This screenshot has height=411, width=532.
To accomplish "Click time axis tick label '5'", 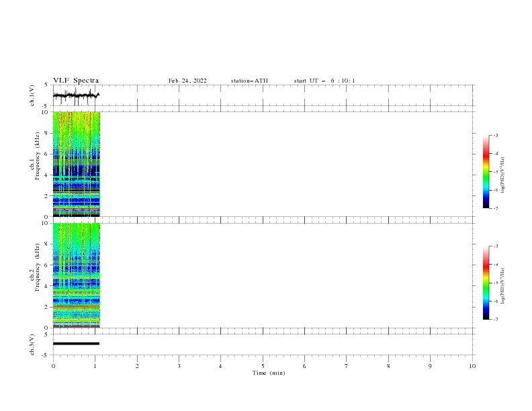I will tap(263, 366).
